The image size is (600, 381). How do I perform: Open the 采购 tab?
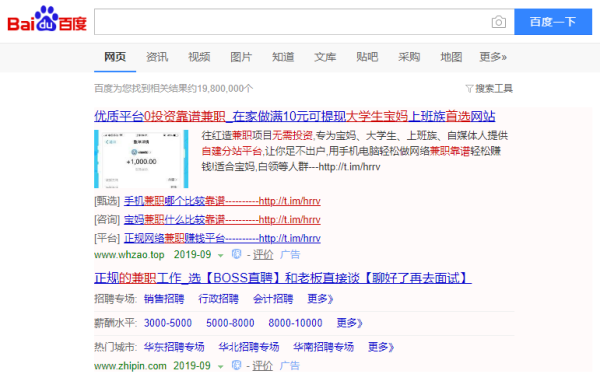409,57
